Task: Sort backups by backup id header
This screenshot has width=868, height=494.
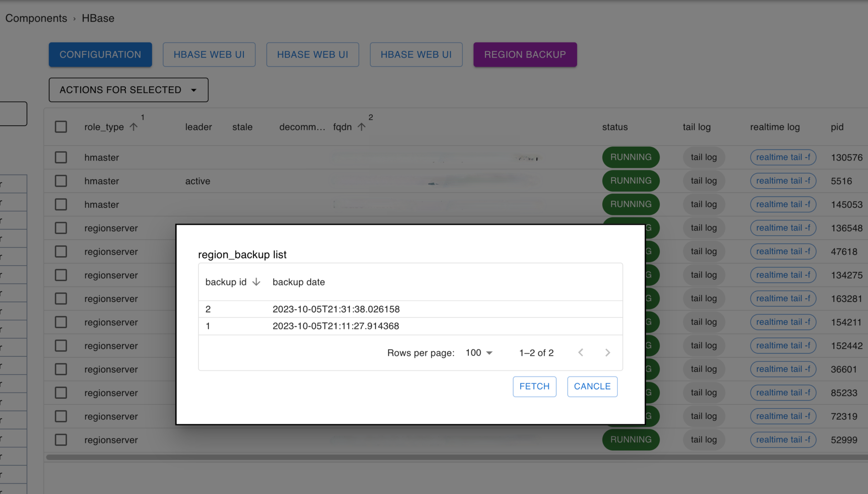Action: 226,282
